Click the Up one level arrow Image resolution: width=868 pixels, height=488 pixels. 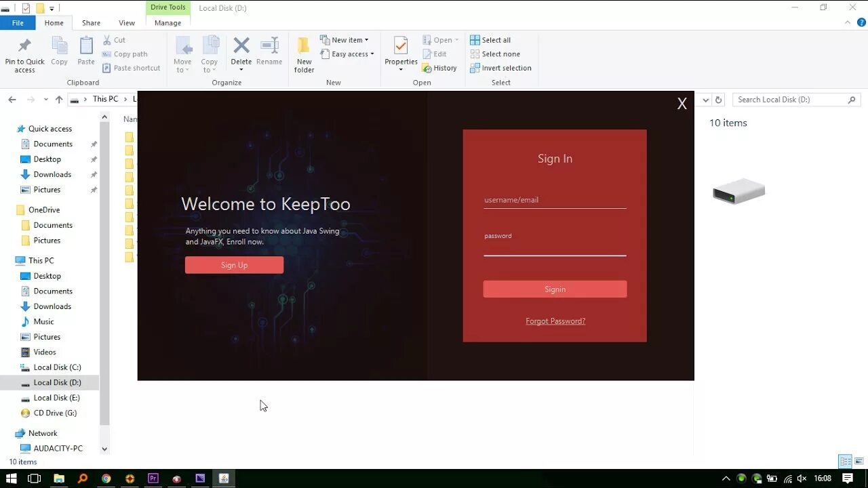point(59,100)
